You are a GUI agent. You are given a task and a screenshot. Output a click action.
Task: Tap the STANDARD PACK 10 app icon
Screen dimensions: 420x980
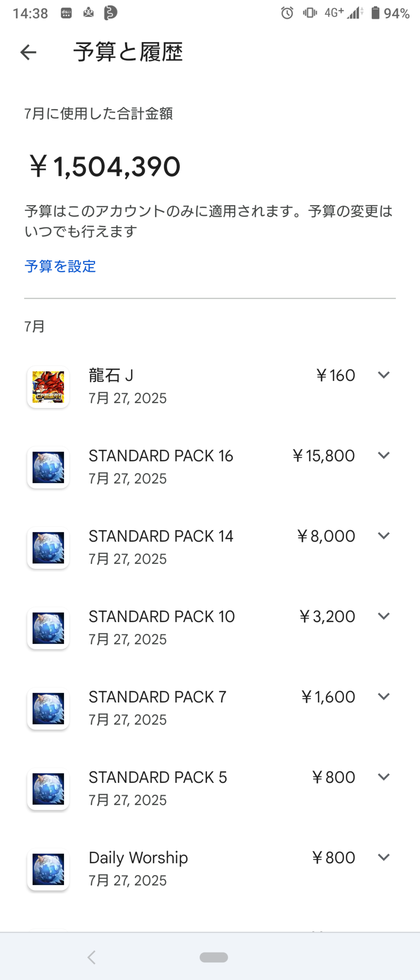click(48, 628)
